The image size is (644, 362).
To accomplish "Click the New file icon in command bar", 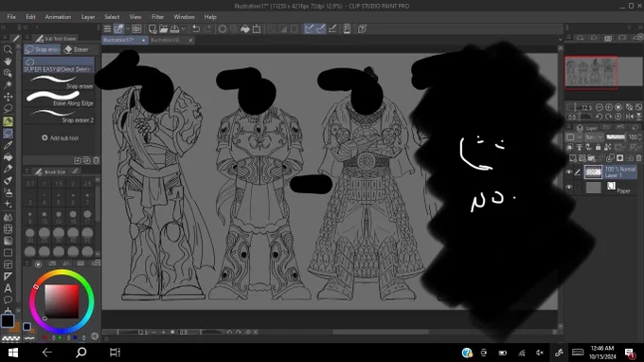I will click(x=152, y=28).
